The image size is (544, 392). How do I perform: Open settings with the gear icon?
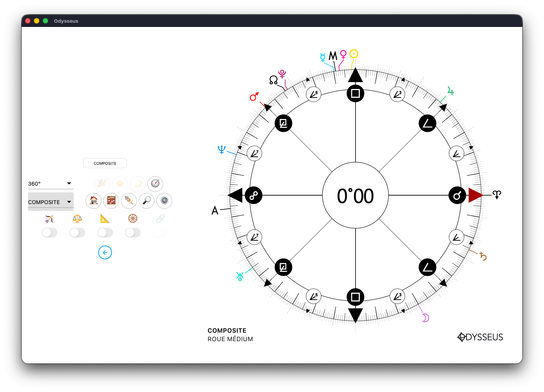coord(165,201)
